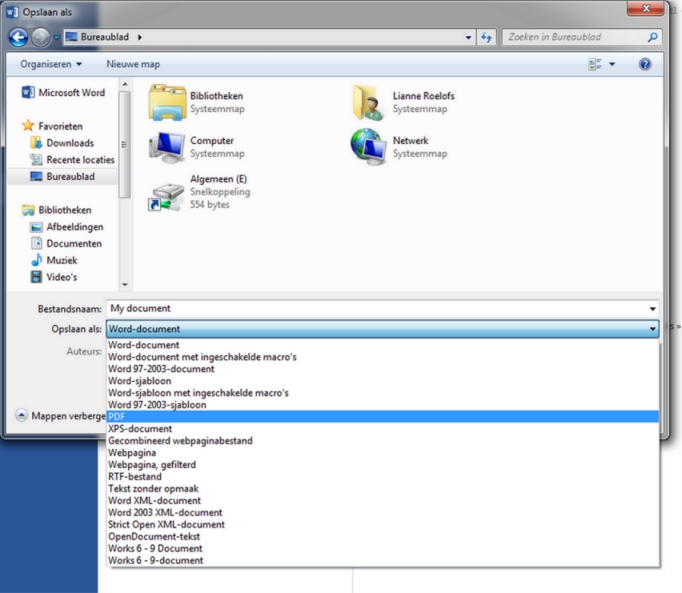Choose Word-document met ingeschakelde macro's
This screenshot has width=682, height=593.
[x=383, y=357]
